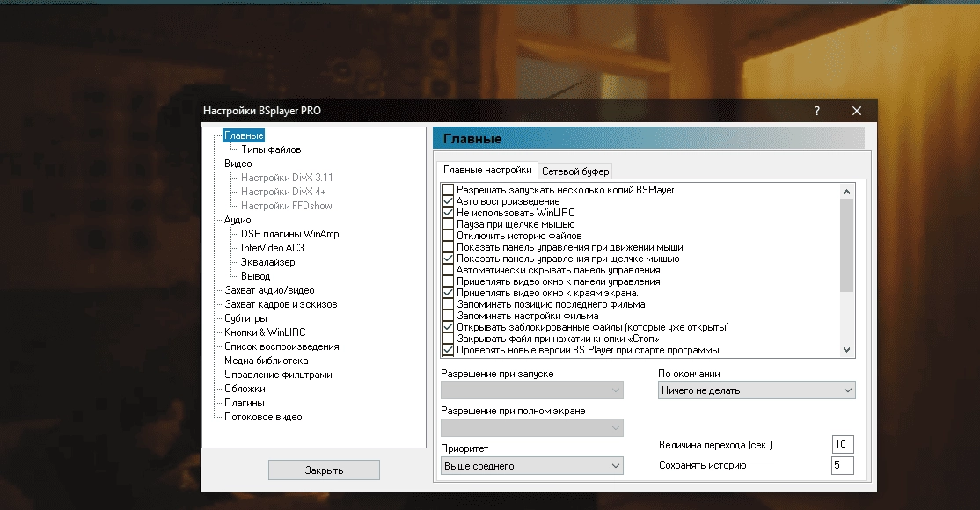Image resolution: width=980 pixels, height=510 pixels.
Task: Check 'Прицеплять видео окно к панели управления'
Action: 448,281
